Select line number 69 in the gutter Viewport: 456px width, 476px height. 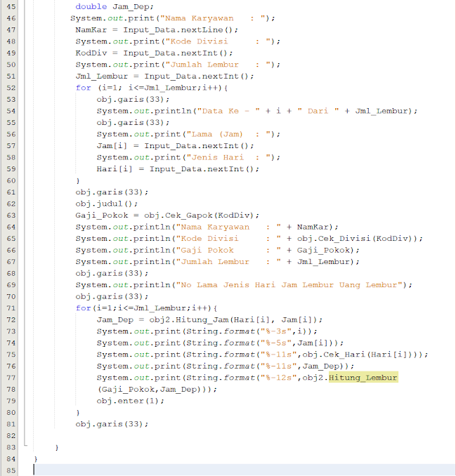click(x=11, y=285)
